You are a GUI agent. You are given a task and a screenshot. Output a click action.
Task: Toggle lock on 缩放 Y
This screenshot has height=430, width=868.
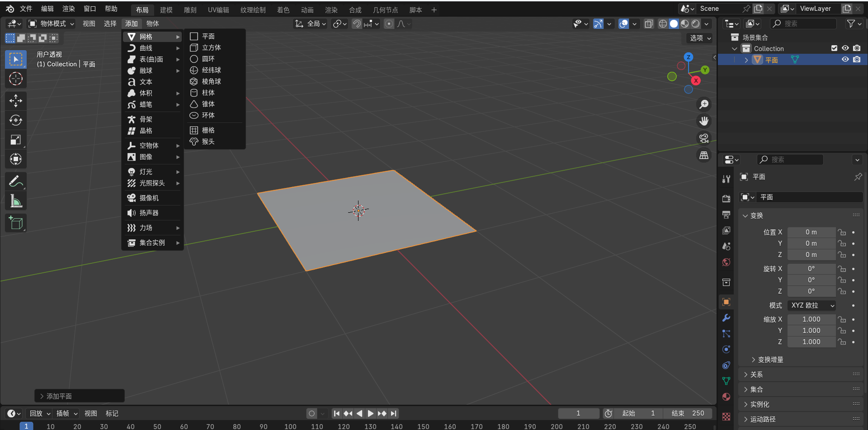(x=841, y=331)
